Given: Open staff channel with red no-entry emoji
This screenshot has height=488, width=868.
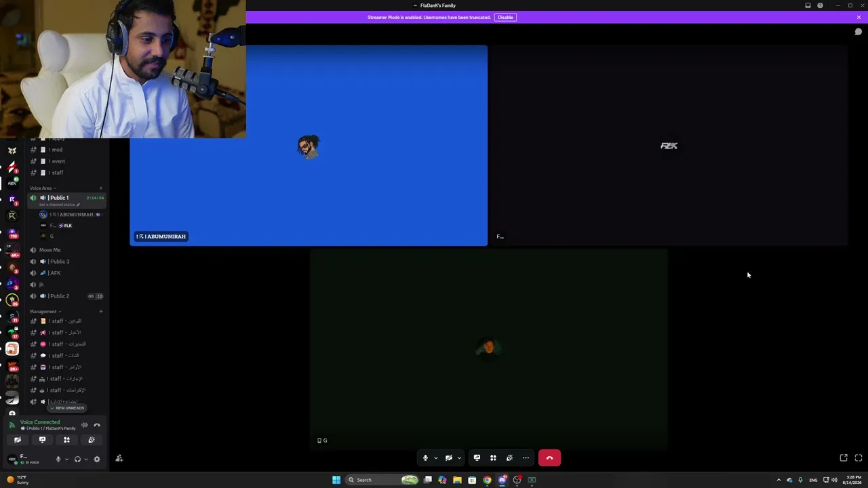Looking at the screenshot, I should pos(66,344).
